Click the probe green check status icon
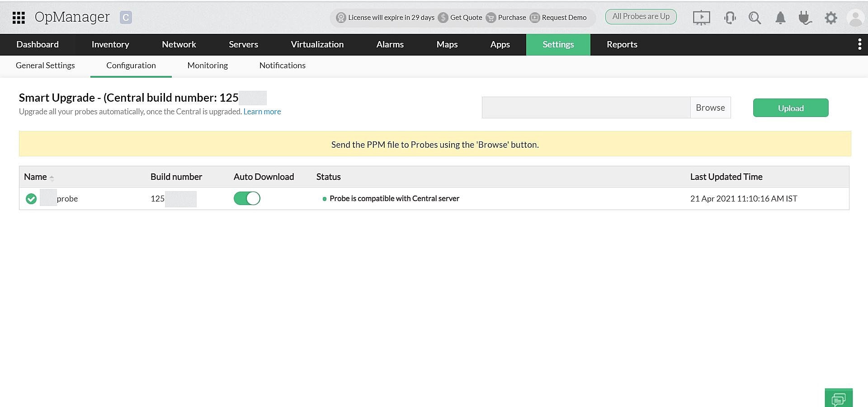The image size is (868, 407). [x=31, y=199]
